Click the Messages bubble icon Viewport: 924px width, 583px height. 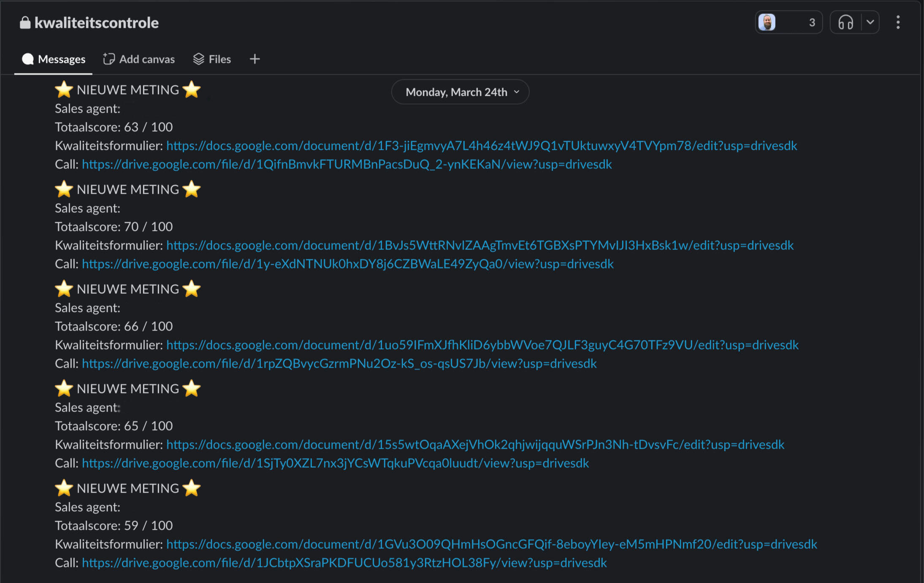[28, 59]
